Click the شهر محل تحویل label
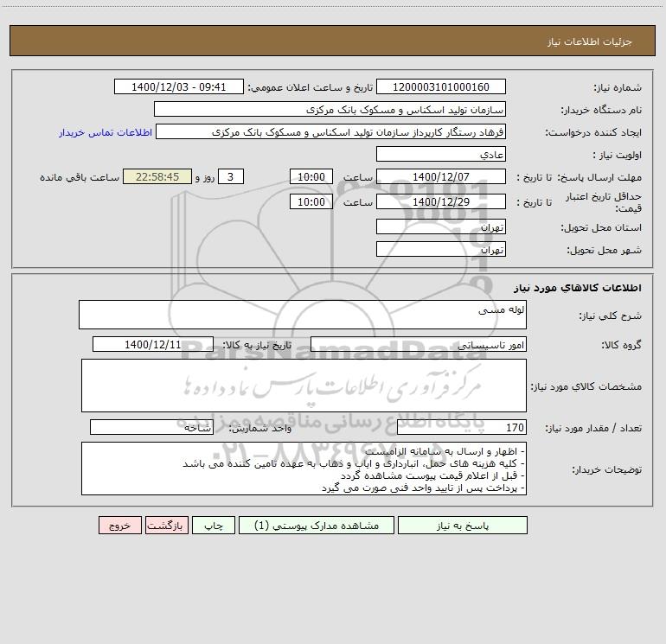Image resolution: width=666 pixels, height=644 pixels. click(x=605, y=250)
